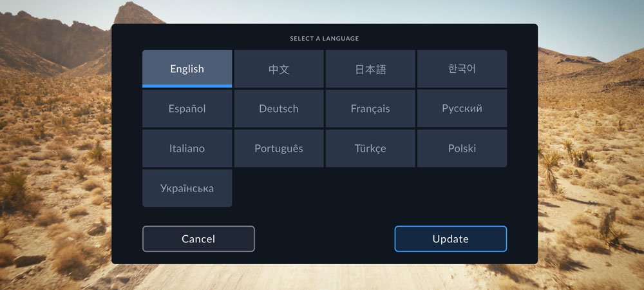Pick 한국어 from the language grid
This screenshot has height=290, width=644.
click(x=462, y=68)
